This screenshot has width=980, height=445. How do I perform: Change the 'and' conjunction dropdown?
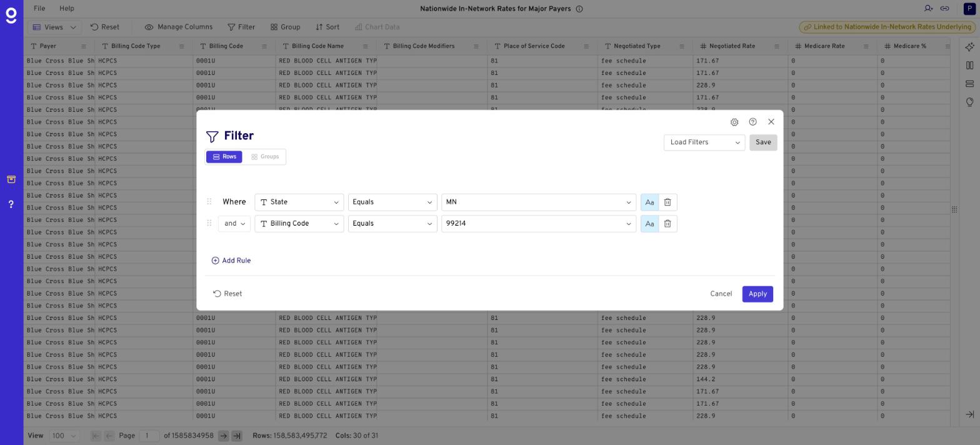pos(234,224)
